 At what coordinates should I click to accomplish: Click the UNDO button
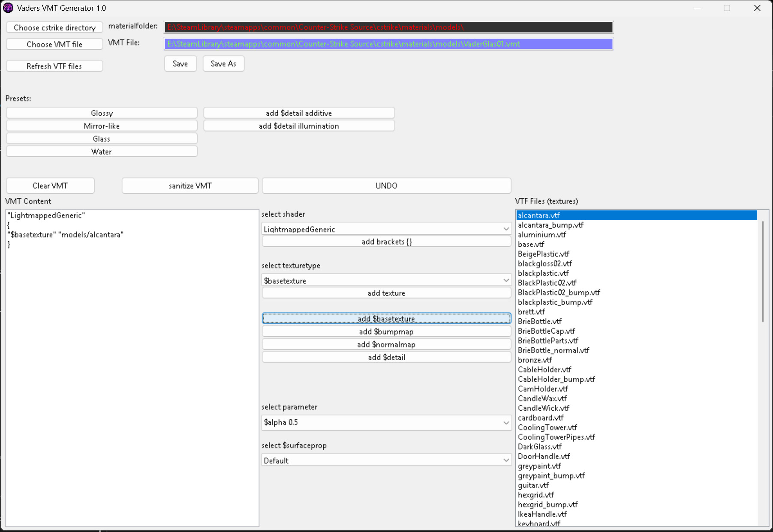(x=386, y=185)
